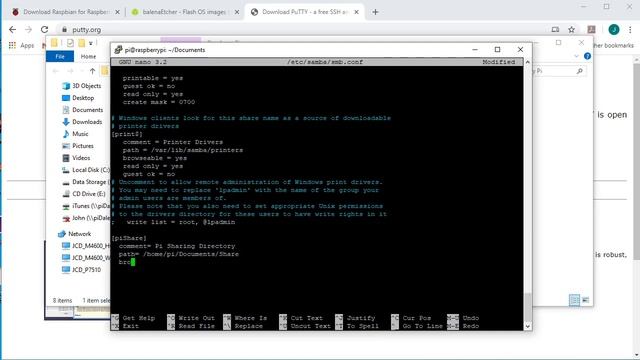Open the browser extension icon
Viewport: 640px width, 360px height.
(591, 29)
